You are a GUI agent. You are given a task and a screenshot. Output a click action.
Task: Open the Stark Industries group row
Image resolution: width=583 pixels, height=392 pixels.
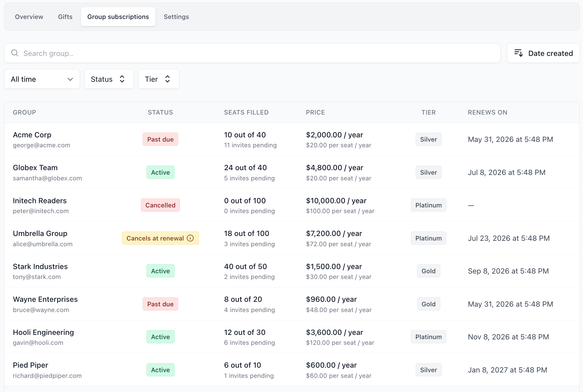click(292, 271)
